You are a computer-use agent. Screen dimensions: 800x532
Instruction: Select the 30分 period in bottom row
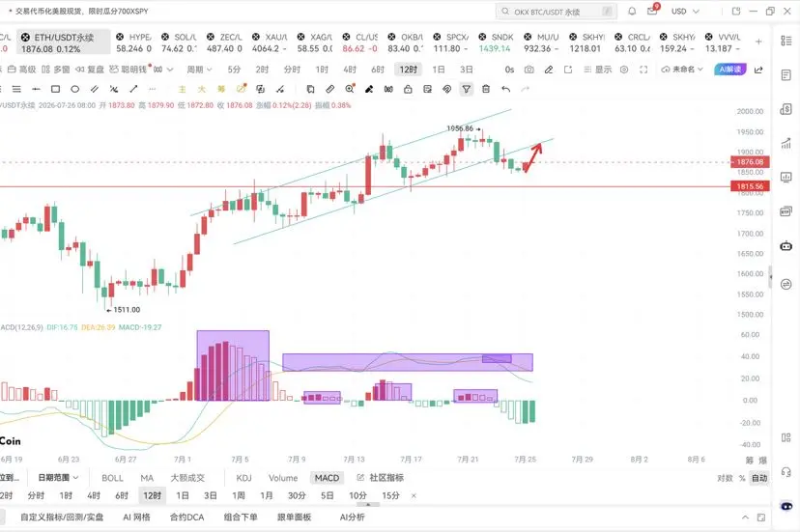pos(297,495)
